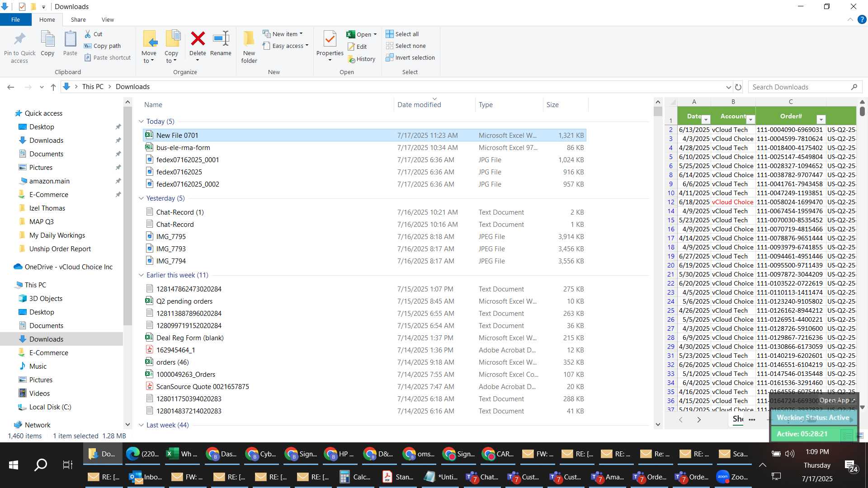Click Select all in ribbon
Viewport: 868px width, 488px height.
[402, 34]
